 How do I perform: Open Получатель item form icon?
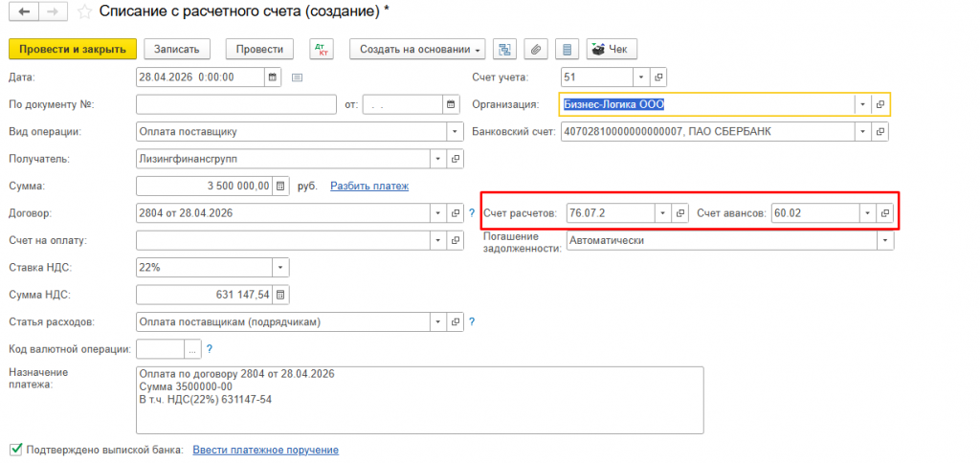[455, 159]
